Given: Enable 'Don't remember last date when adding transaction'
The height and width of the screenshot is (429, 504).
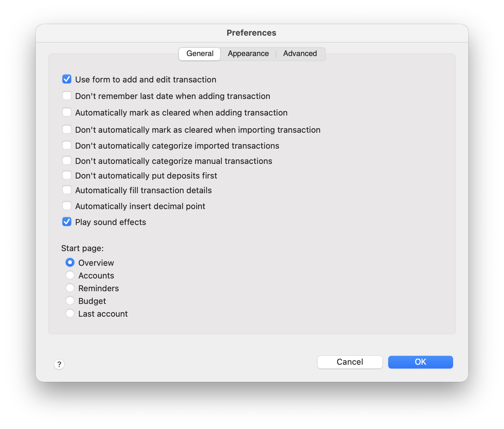Looking at the screenshot, I should pyautogui.click(x=67, y=95).
